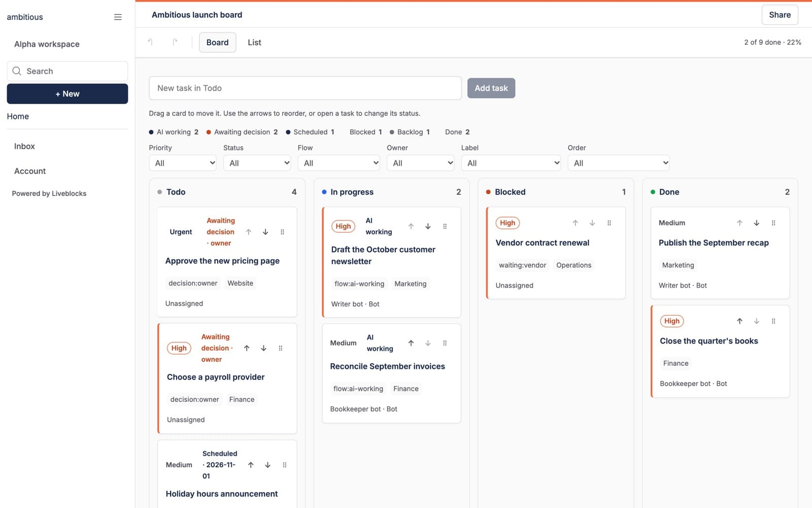
Task: Click the Website label tag
Action: (x=241, y=283)
